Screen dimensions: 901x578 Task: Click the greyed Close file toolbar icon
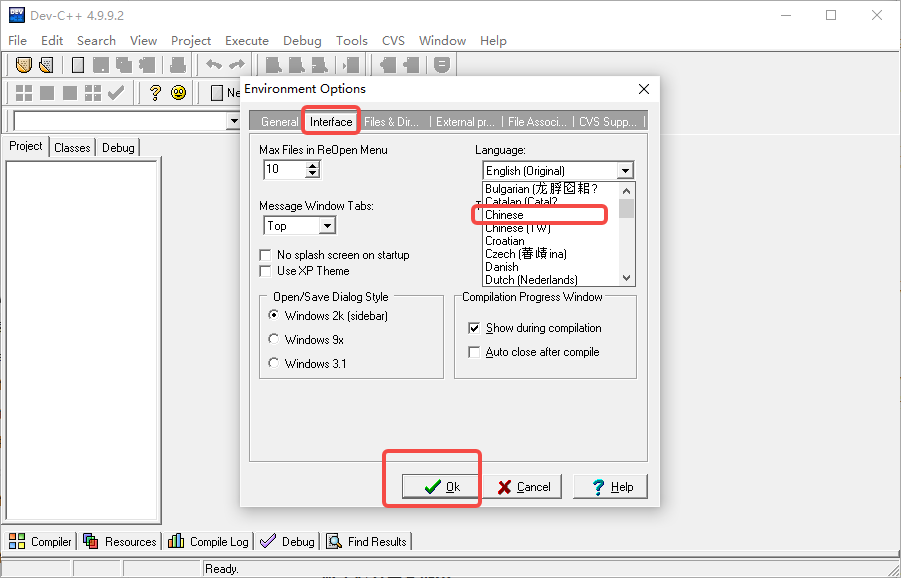(147, 64)
